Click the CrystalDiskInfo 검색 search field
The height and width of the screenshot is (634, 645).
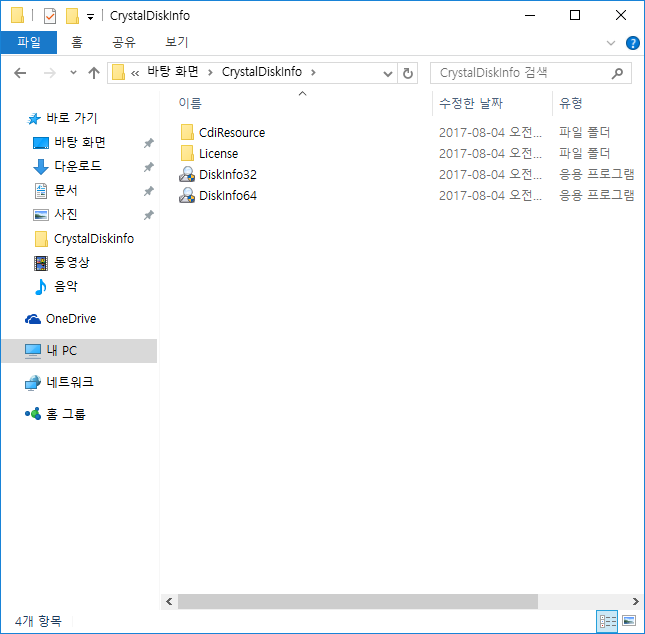531,73
